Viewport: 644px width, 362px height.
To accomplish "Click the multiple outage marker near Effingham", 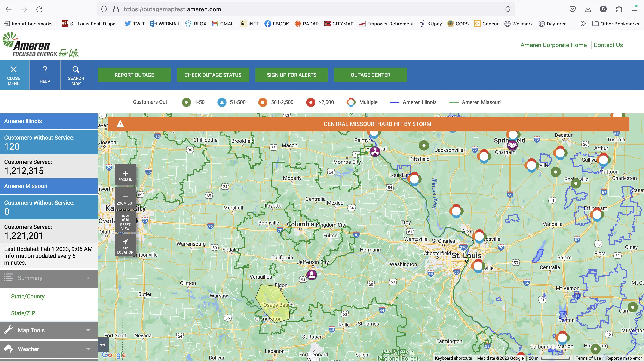I will pos(597,215).
